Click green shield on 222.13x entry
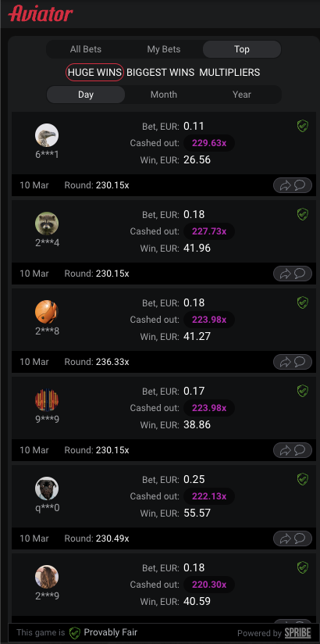The image size is (320, 644). 302,479
